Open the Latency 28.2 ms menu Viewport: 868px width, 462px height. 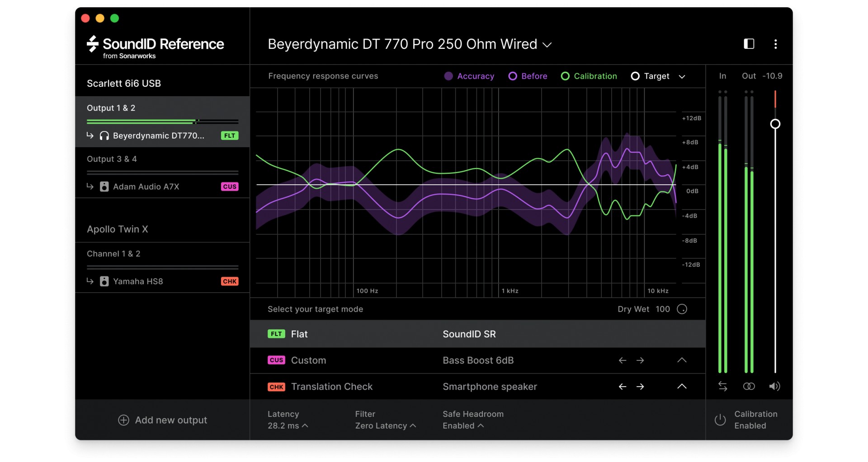288,425
